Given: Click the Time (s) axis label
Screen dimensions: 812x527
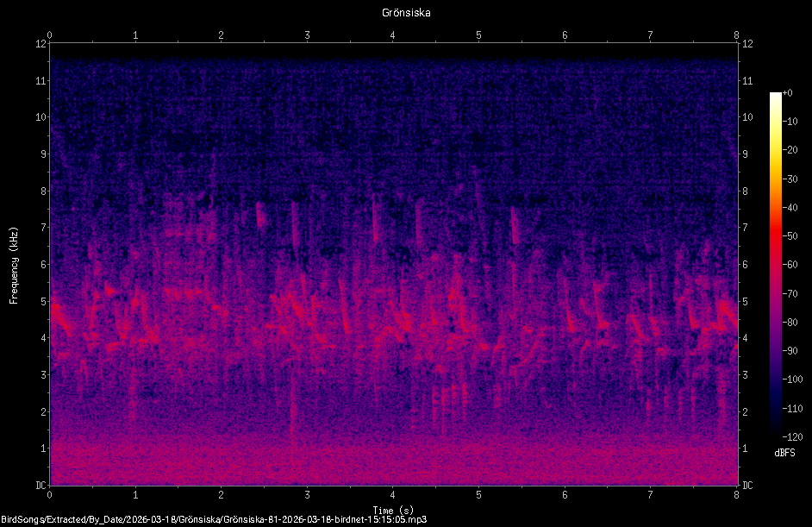Looking at the screenshot, I should (393, 510).
